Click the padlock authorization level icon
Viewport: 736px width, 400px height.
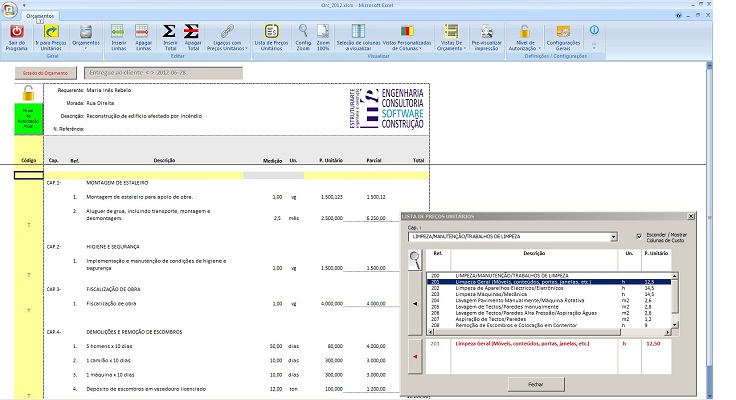point(29,95)
